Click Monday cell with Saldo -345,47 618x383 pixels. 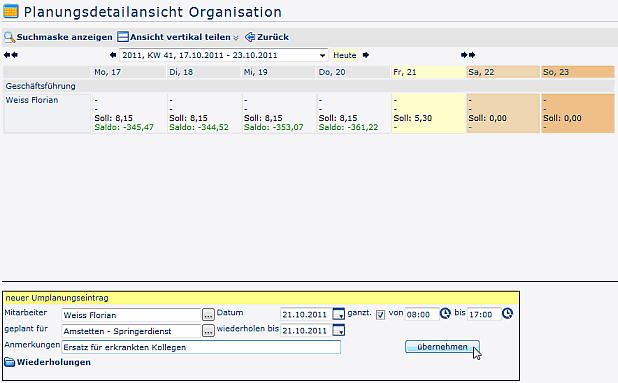[128, 113]
